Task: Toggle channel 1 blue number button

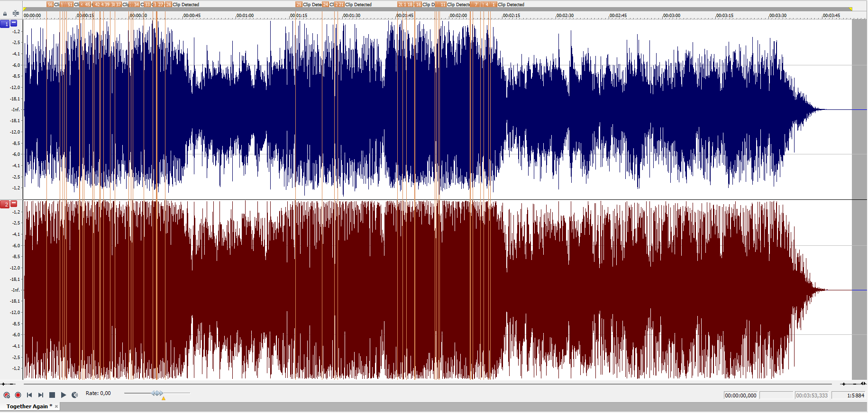Action: coord(5,24)
